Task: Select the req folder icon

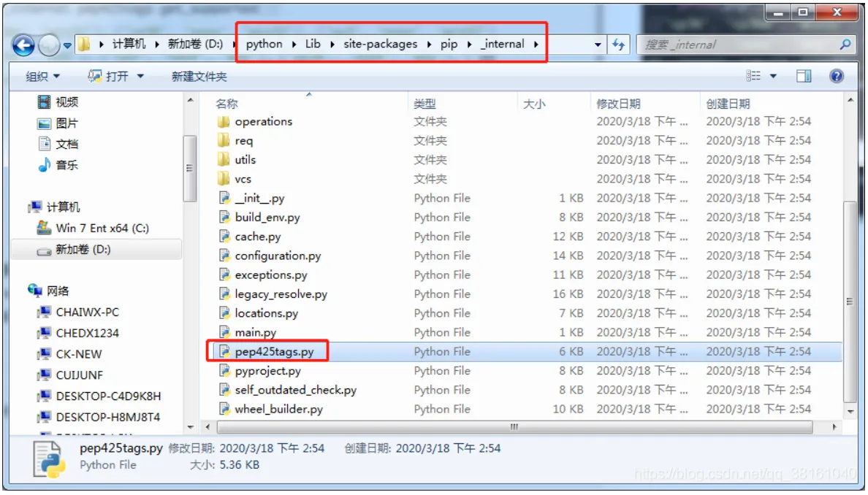Action: (x=224, y=140)
